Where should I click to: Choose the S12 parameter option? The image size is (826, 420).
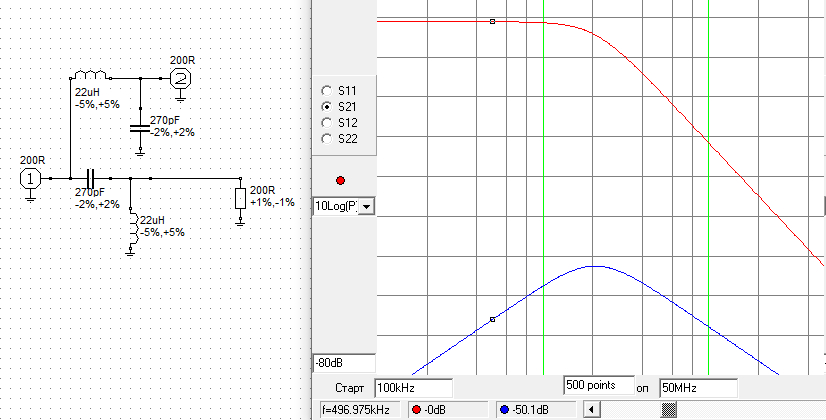(x=326, y=122)
